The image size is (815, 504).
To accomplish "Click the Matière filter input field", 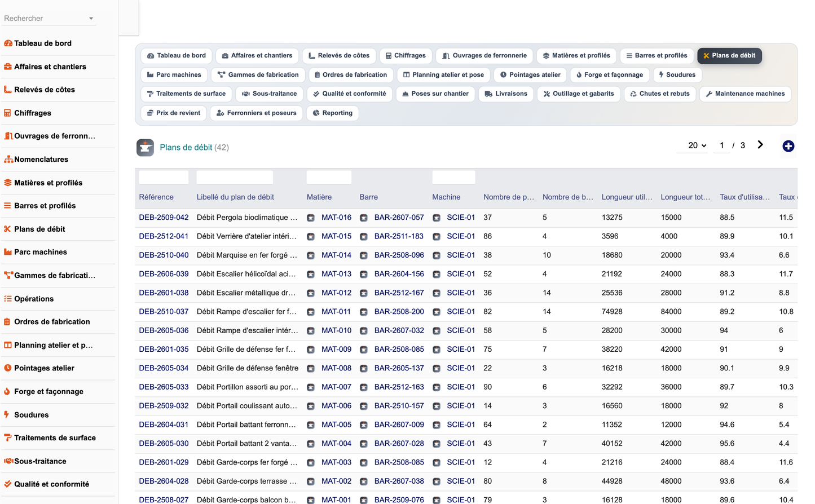I will pyautogui.click(x=329, y=178).
